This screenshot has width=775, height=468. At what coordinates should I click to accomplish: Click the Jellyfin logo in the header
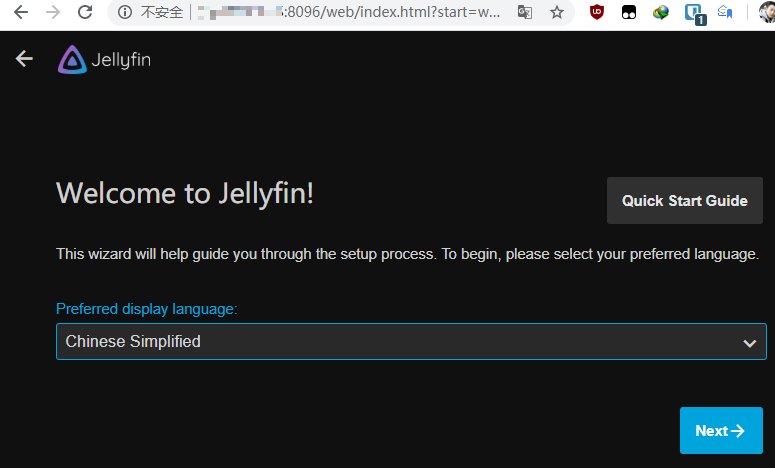[104, 60]
